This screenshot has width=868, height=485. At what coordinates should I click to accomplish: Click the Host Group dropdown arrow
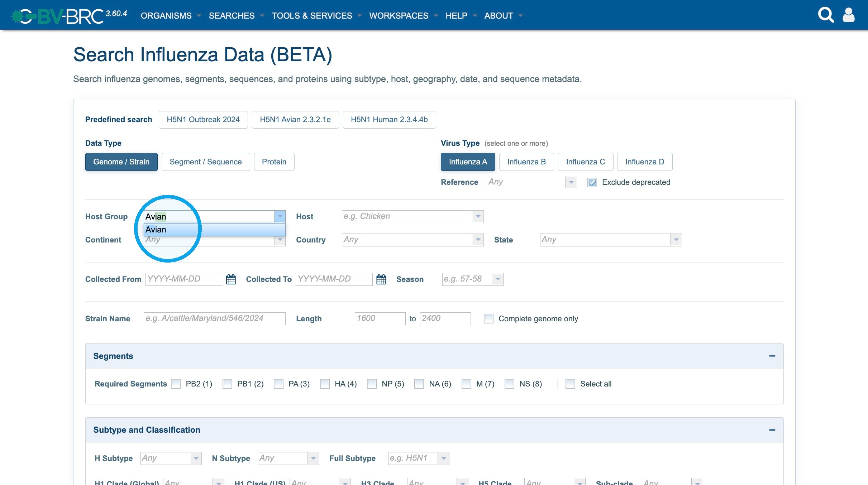(x=280, y=217)
